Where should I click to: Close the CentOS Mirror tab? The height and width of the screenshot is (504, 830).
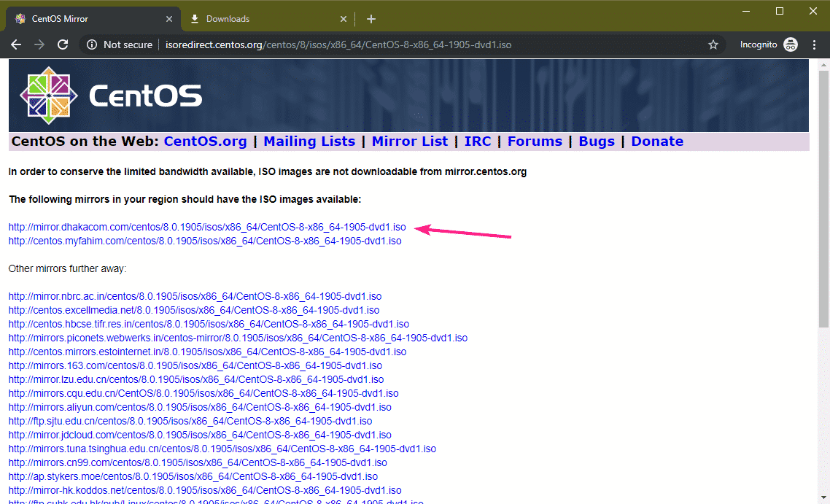coord(169,19)
